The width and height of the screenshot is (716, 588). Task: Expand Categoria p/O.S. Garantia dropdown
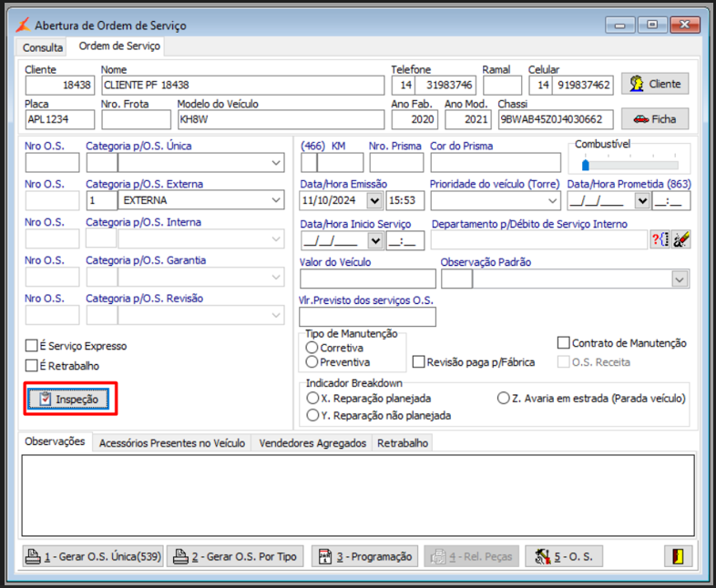[276, 277]
